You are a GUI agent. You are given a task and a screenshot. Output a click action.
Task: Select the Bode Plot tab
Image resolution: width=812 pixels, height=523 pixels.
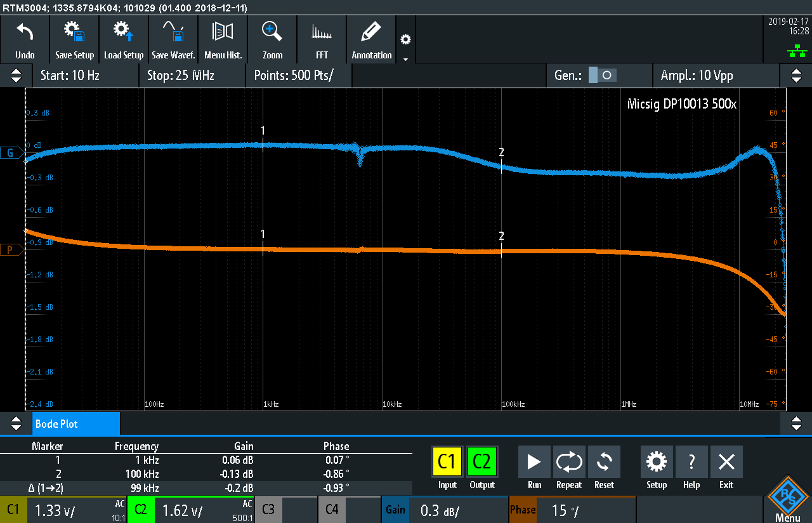[x=75, y=423]
